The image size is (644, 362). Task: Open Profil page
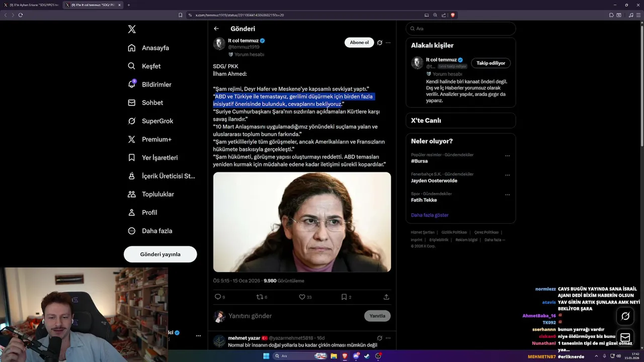[142, 212]
